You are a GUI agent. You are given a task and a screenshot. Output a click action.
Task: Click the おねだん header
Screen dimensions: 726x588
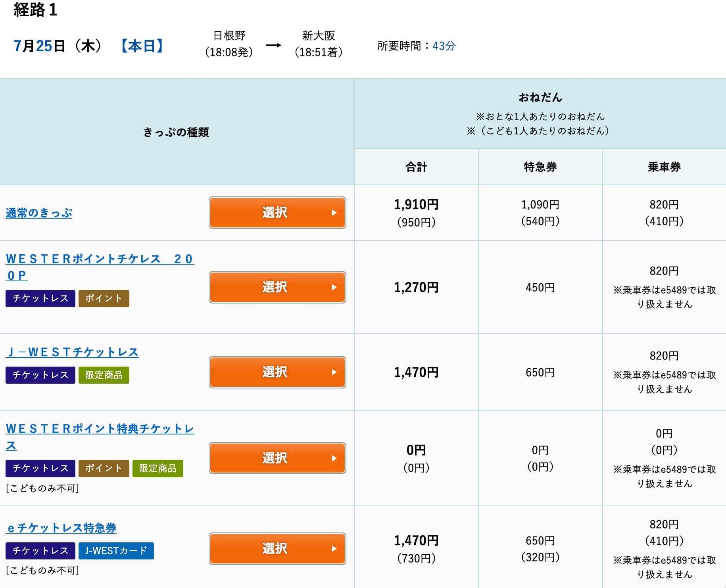click(540, 97)
